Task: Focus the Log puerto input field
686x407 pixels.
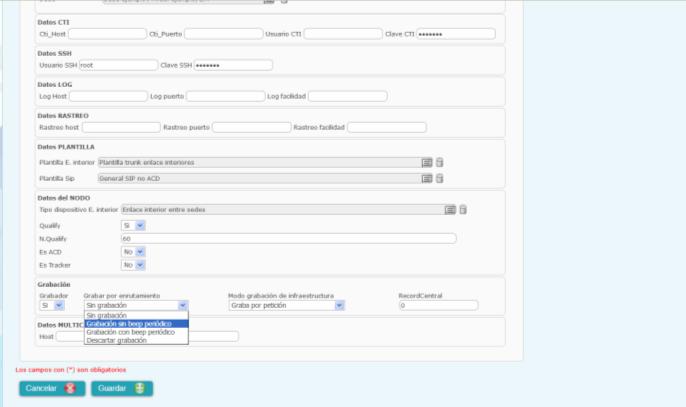Action: click(x=226, y=96)
